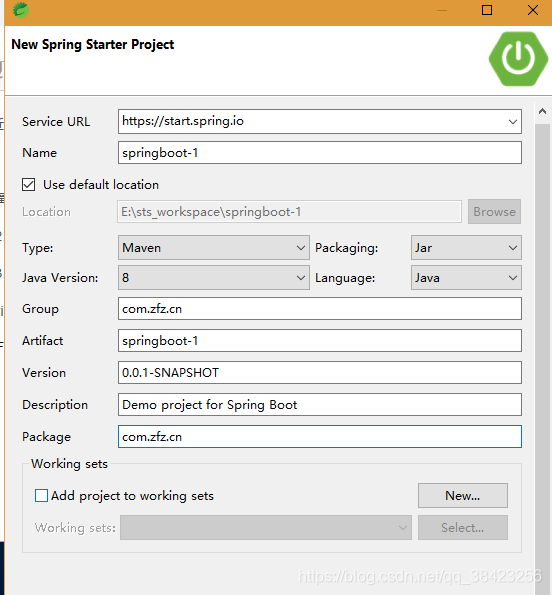Screen dimensions: 552x595
Task: Click the Packaging: label
Action: click(347, 248)
